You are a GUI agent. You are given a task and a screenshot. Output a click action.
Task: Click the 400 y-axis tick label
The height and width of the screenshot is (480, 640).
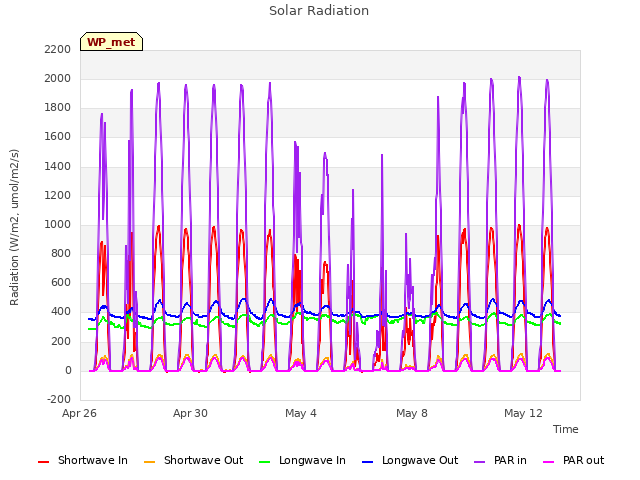coord(61,312)
